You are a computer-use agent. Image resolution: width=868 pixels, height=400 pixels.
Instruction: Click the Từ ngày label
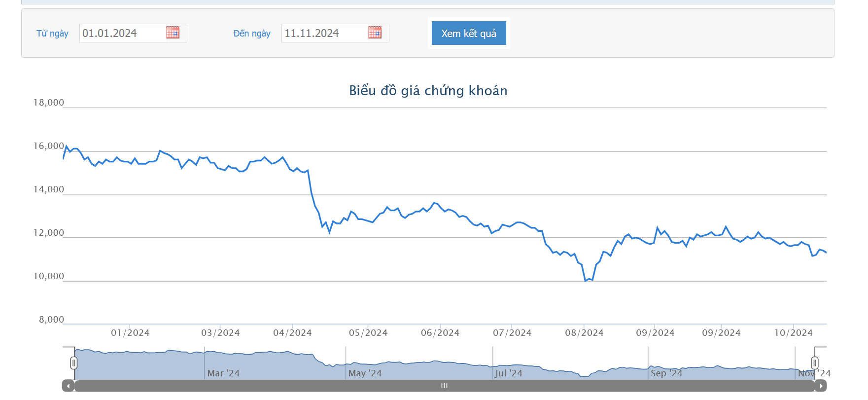(52, 34)
